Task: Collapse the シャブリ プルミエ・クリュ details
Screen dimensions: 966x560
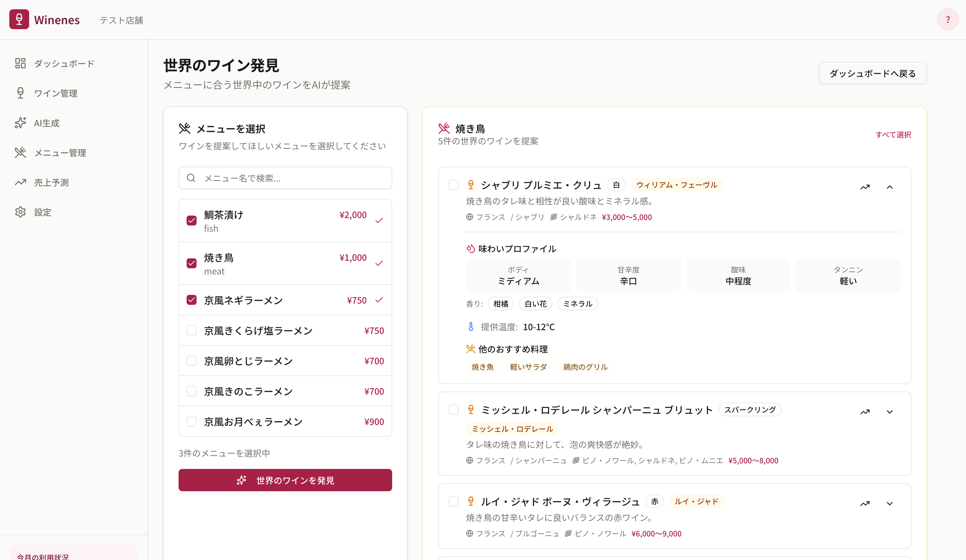Action: click(890, 187)
